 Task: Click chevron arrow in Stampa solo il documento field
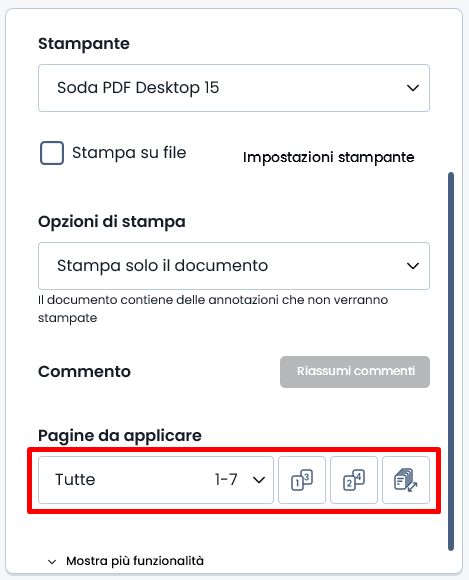click(413, 266)
